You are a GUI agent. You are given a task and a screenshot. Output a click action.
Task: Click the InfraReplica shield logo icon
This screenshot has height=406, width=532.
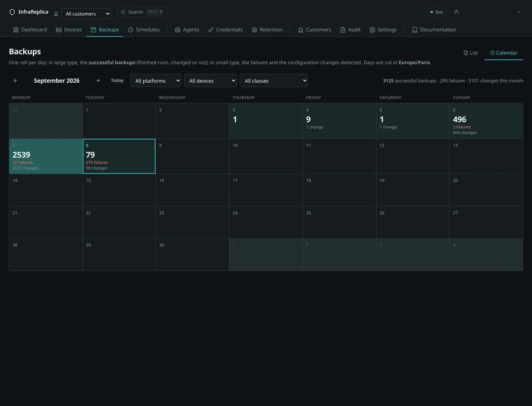pyautogui.click(x=12, y=12)
